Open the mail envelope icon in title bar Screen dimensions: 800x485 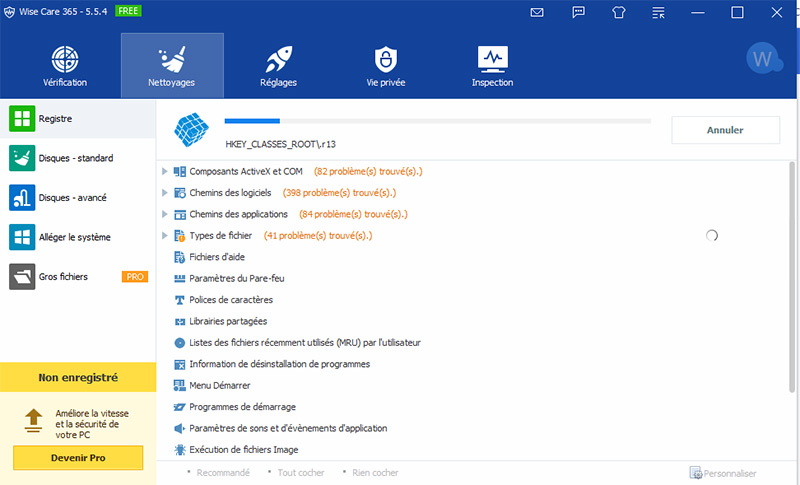point(537,12)
